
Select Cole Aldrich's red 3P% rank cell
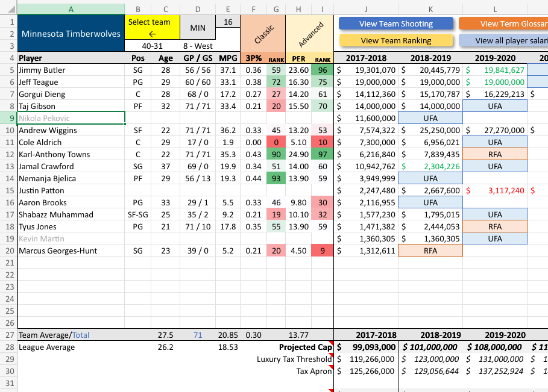pyautogui.click(x=276, y=143)
